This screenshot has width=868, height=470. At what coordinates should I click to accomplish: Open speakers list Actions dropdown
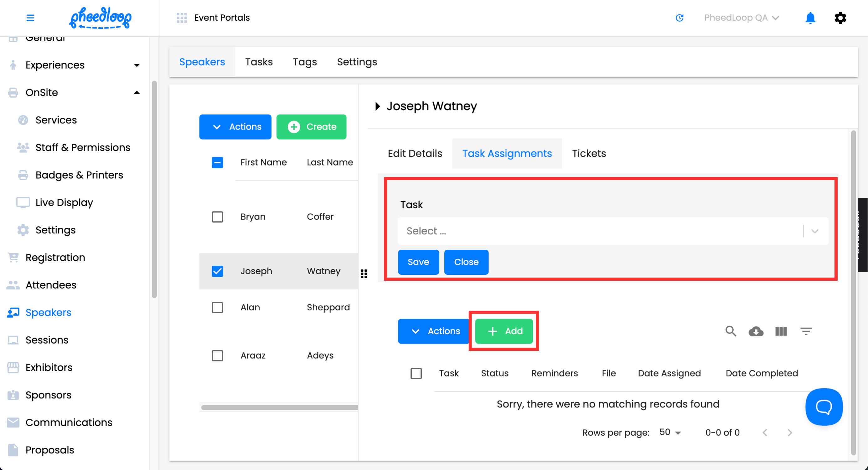point(235,127)
